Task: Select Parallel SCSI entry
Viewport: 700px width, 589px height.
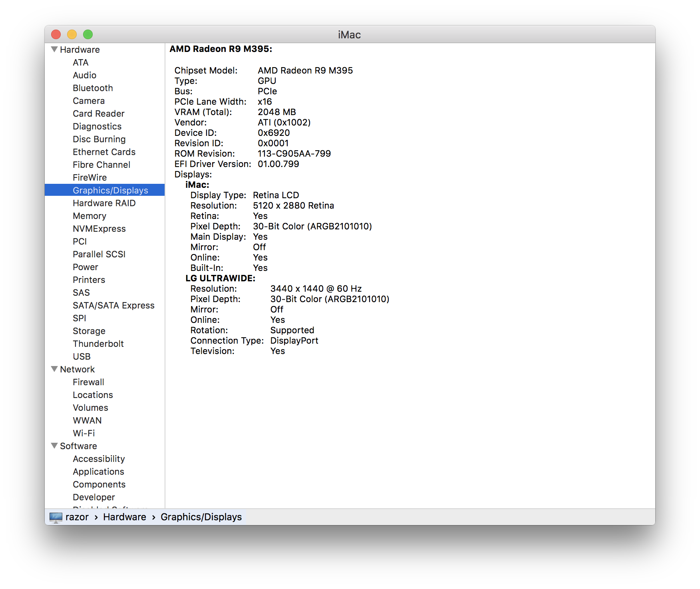Action: [99, 254]
